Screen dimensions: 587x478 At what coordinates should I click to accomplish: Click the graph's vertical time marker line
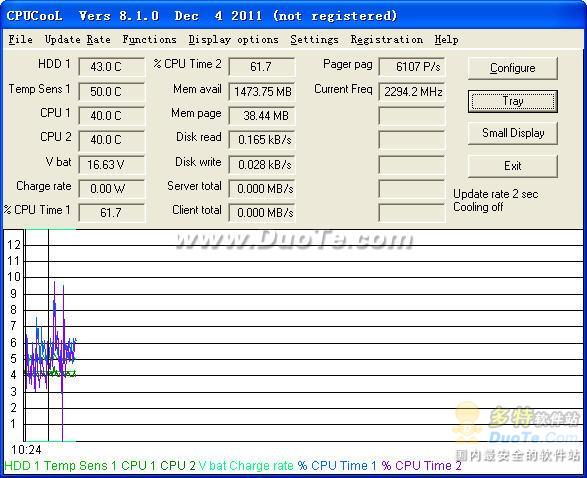tap(48, 335)
